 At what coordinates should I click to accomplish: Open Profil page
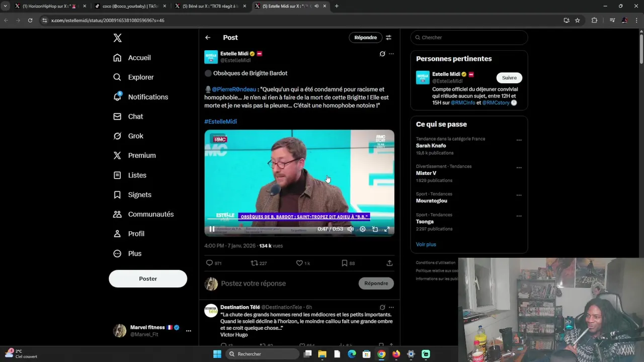129,234
